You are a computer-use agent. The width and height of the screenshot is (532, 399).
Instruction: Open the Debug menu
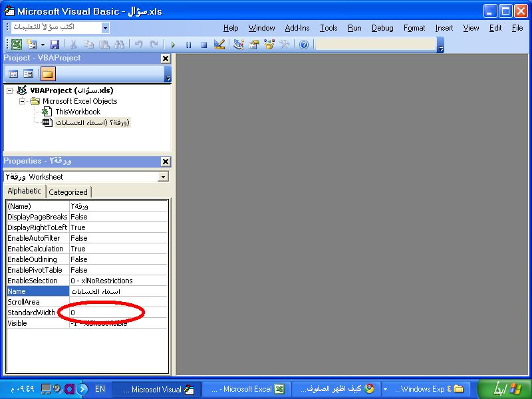[382, 28]
